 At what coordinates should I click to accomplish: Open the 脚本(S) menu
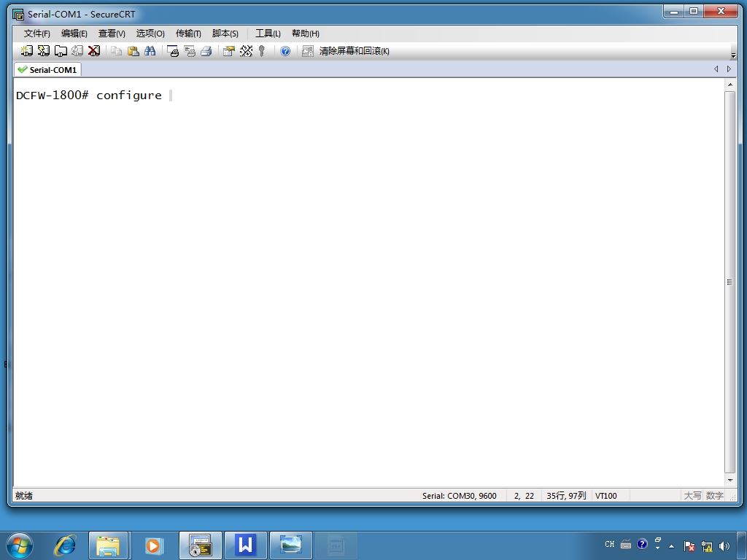point(225,34)
